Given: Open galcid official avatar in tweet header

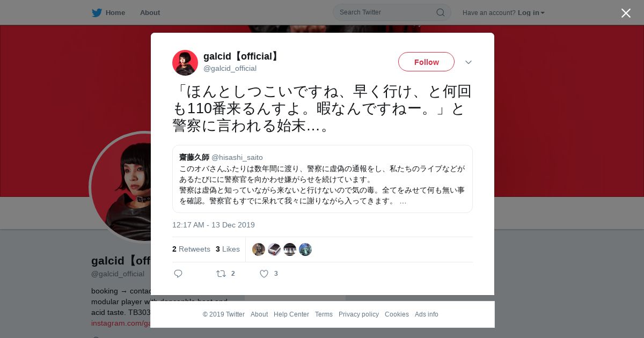Looking at the screenshot, I should click(x=185, y=63).
